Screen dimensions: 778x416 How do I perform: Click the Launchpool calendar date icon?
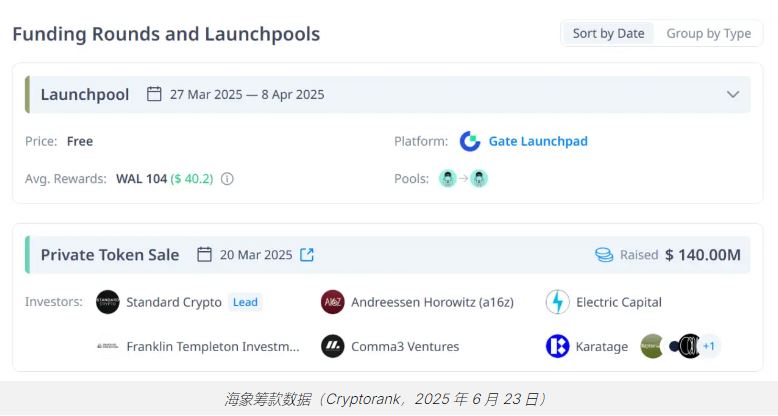pos(154,95)
